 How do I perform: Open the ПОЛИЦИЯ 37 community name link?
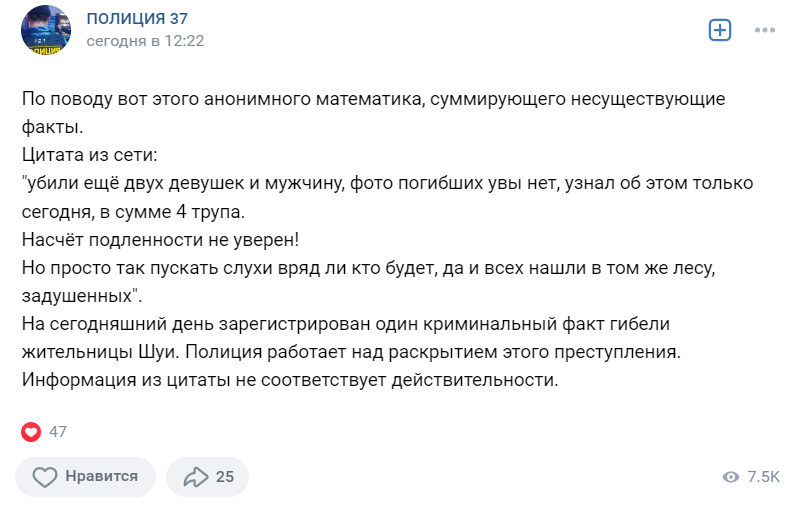point(137,18)
